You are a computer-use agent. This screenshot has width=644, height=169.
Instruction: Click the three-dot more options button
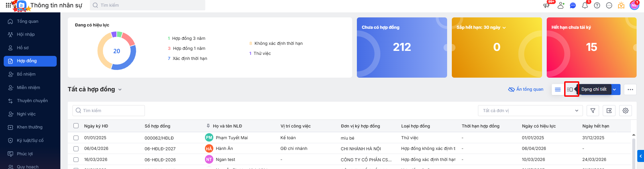630,89
